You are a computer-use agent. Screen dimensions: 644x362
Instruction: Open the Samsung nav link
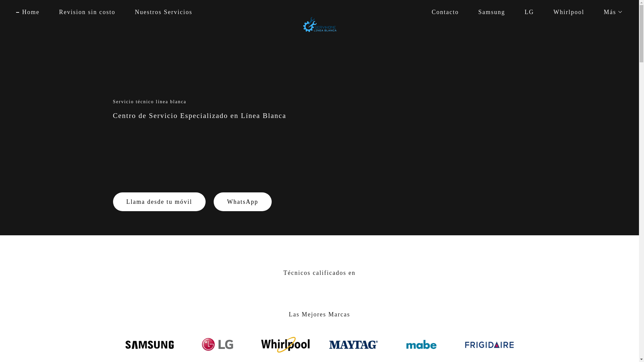coord(491,12)
